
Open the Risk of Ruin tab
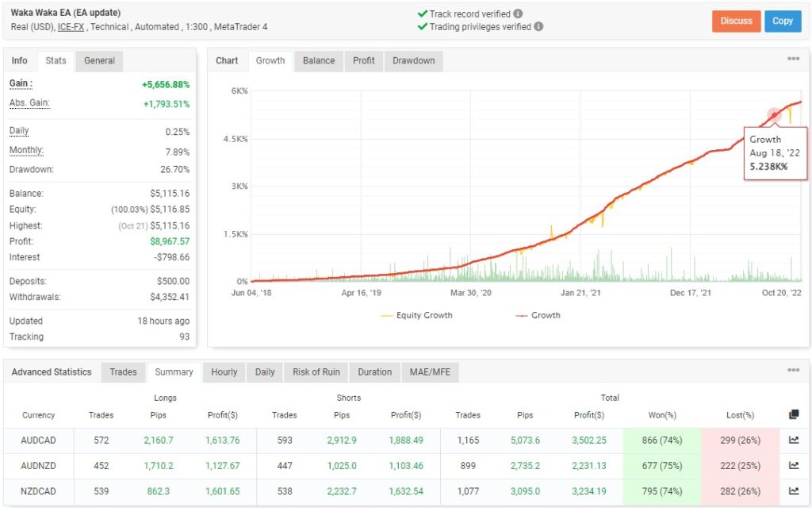316,372
